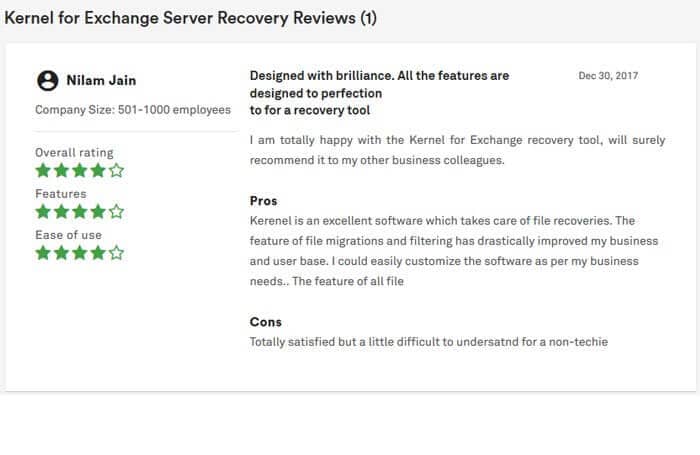Screen dimensions: 700x455
Task: Click first star of Overall rating
Action: 43,171
